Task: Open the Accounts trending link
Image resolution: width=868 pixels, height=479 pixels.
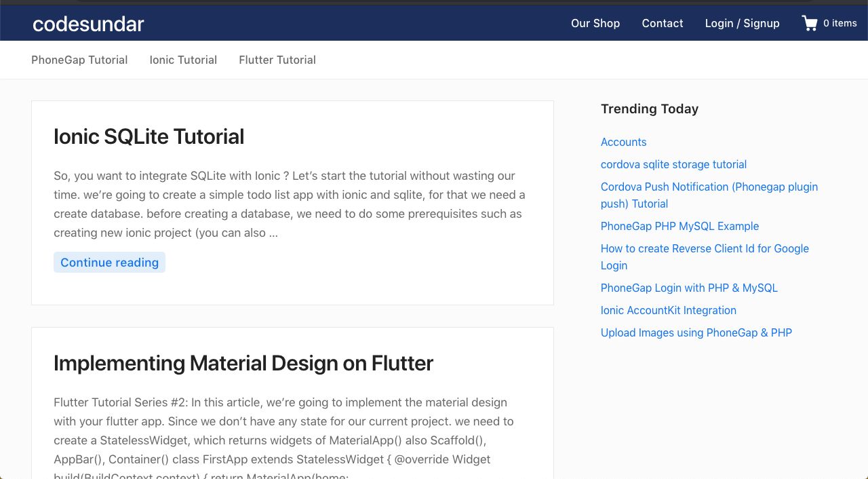Action: [x=623, y=142]
